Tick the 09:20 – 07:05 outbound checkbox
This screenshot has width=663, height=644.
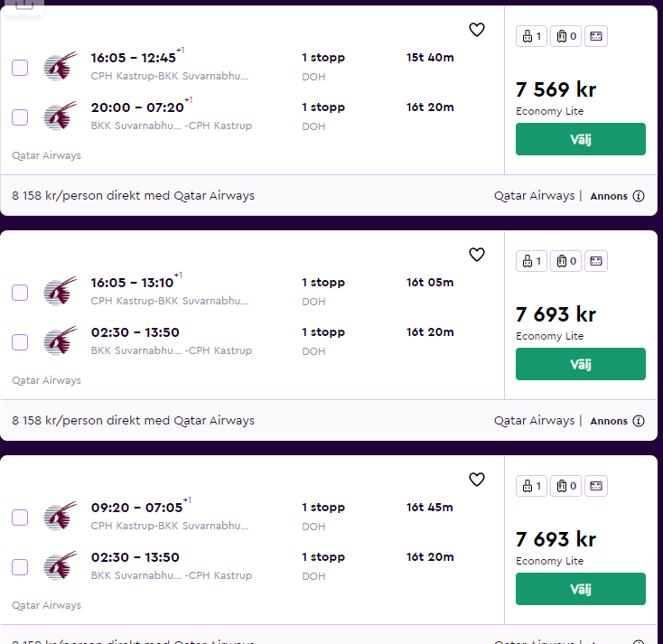tap(20, 518)
